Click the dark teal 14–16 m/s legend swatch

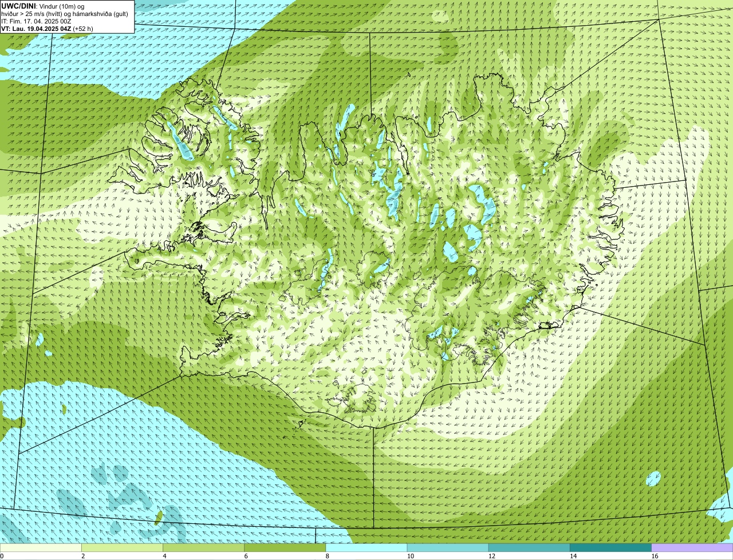click(x=610, y=547)
